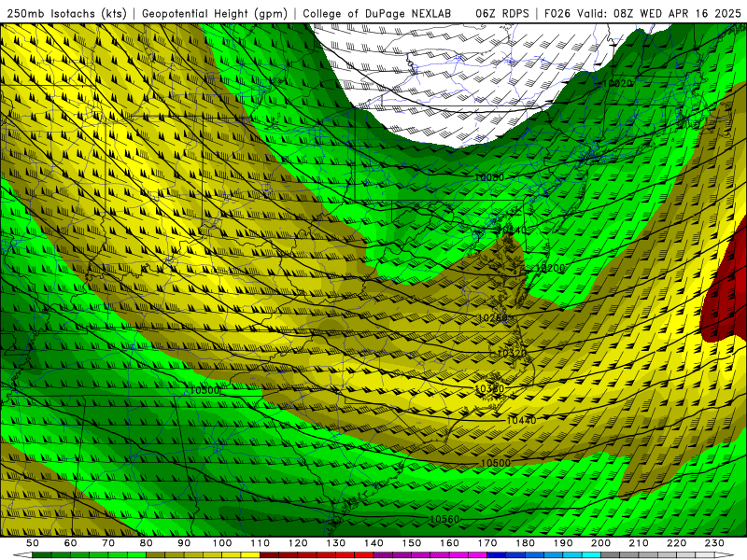Click the color scale value 120
Image resolution: width=747 pixels, height=560 pixels.
point(298,543)
